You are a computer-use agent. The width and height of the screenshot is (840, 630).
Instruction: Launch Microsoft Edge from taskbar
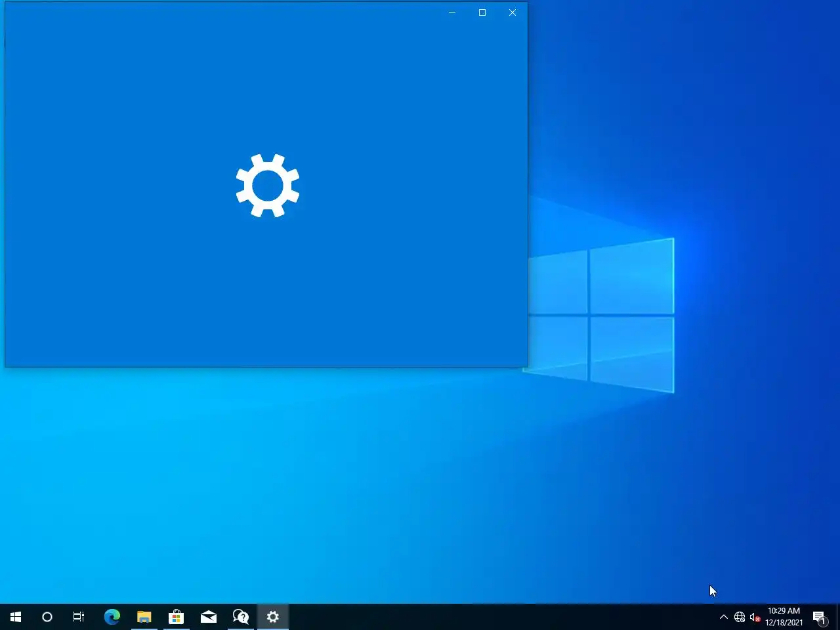[x=112, y=617]
